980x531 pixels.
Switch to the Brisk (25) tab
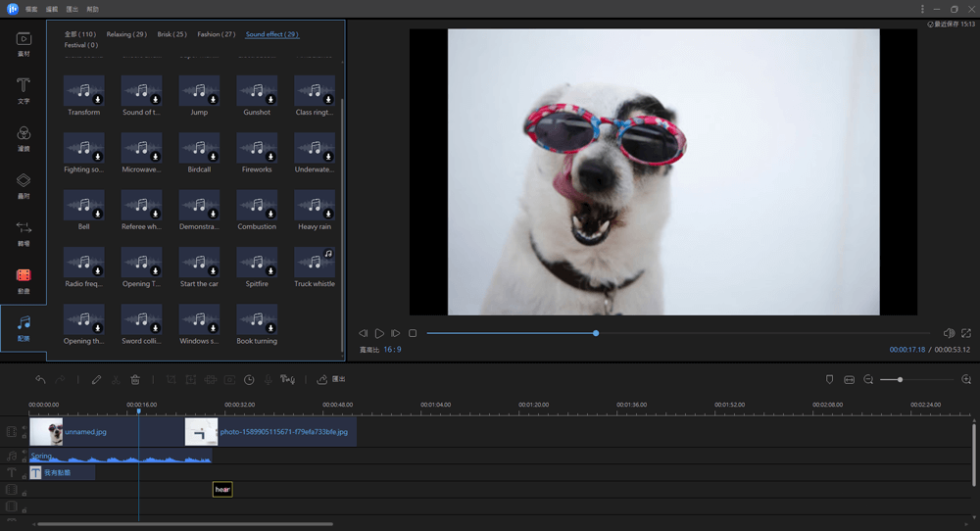pyautogui.click(x=171, y=34)
